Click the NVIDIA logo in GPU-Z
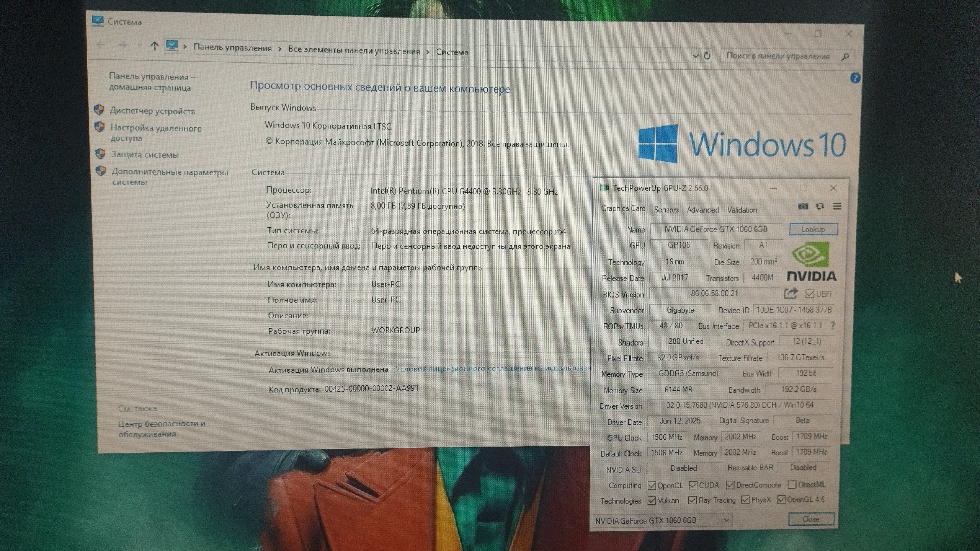The image size is (980, 551). [811, 262]
